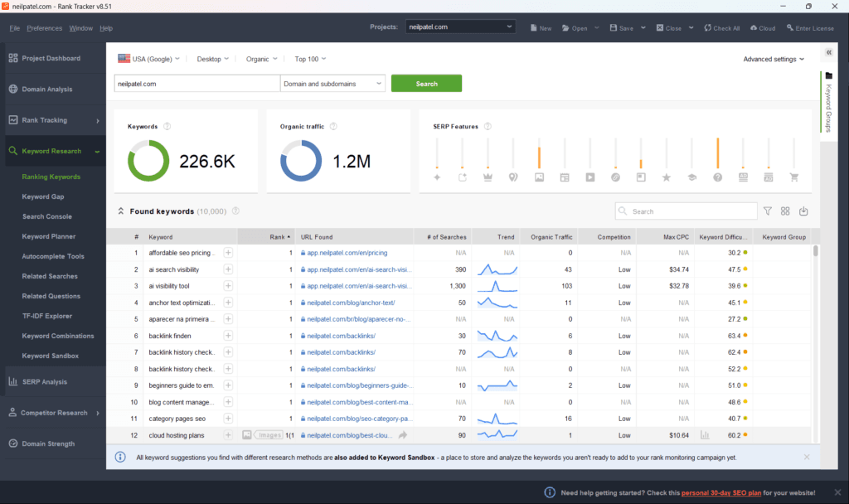Select TF-IDF Explorer in the sidebar
Viewport: 849px width, 504px height.
coord(47,316)
